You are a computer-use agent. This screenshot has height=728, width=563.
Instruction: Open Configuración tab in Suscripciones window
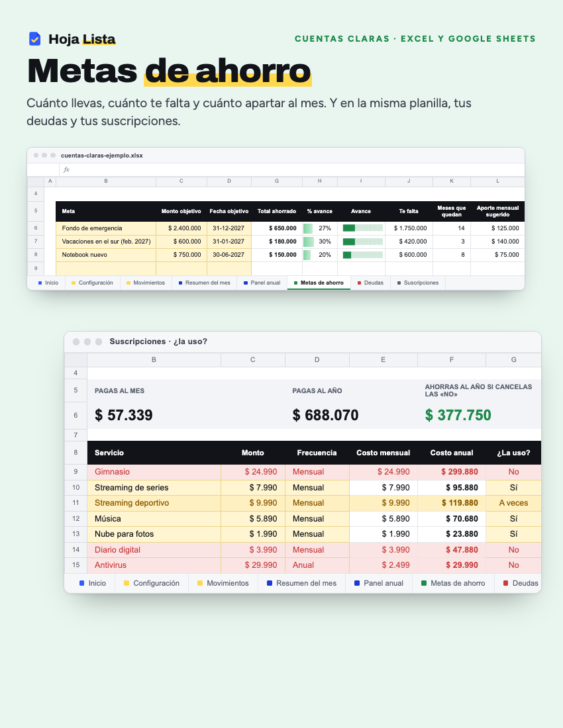[x=152, y=583]
